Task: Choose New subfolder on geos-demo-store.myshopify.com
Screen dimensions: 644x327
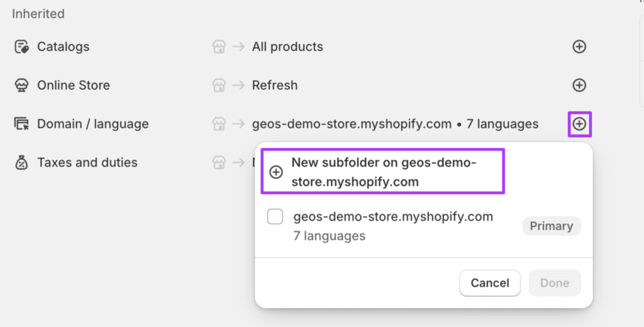Action: pos(383,172)
